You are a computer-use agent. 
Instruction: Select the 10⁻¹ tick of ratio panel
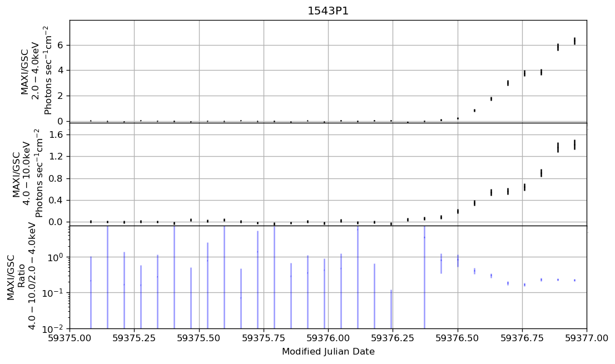click(x=54, y=292)
